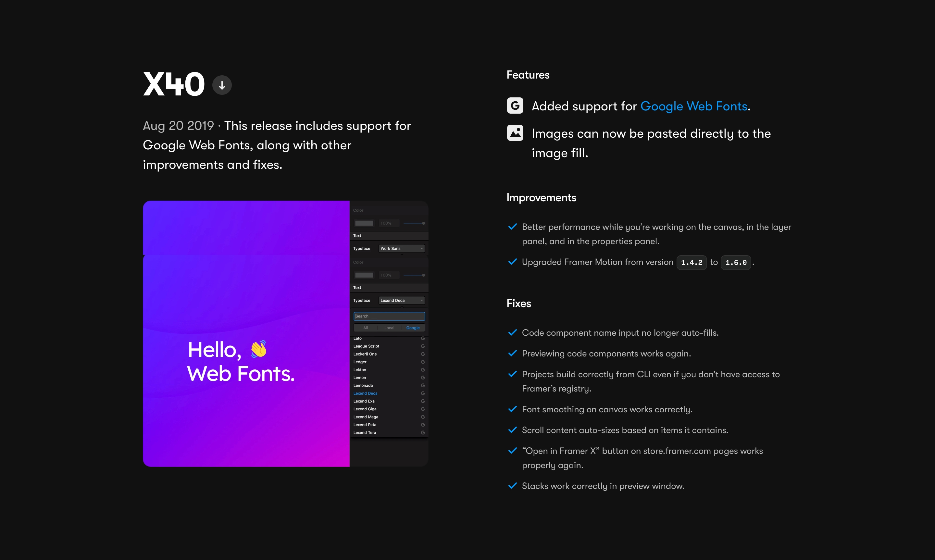
Task: Click the G badge next to Lato
Action: (423, 338)
